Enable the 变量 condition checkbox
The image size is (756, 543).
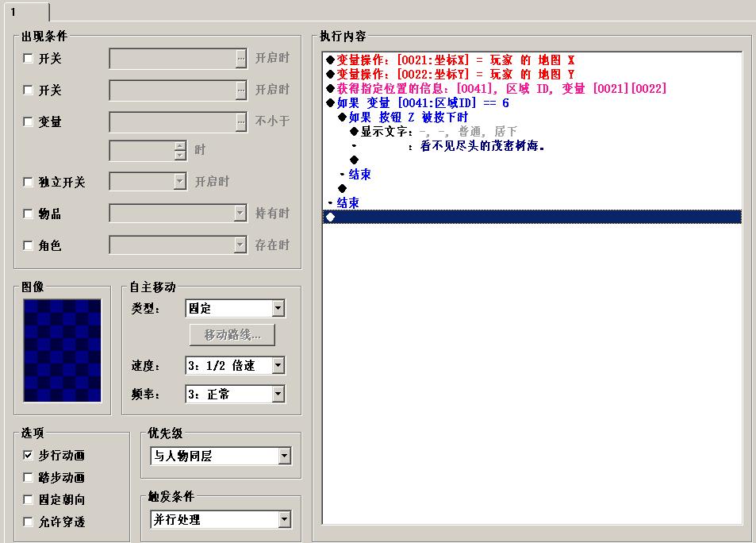coord(28,121)
